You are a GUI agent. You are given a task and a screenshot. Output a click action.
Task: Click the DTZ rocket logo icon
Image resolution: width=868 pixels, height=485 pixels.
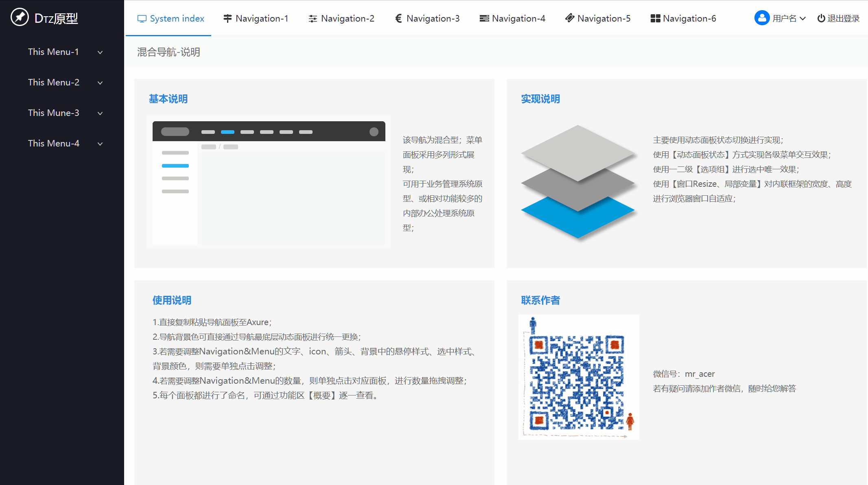(20, 17)
